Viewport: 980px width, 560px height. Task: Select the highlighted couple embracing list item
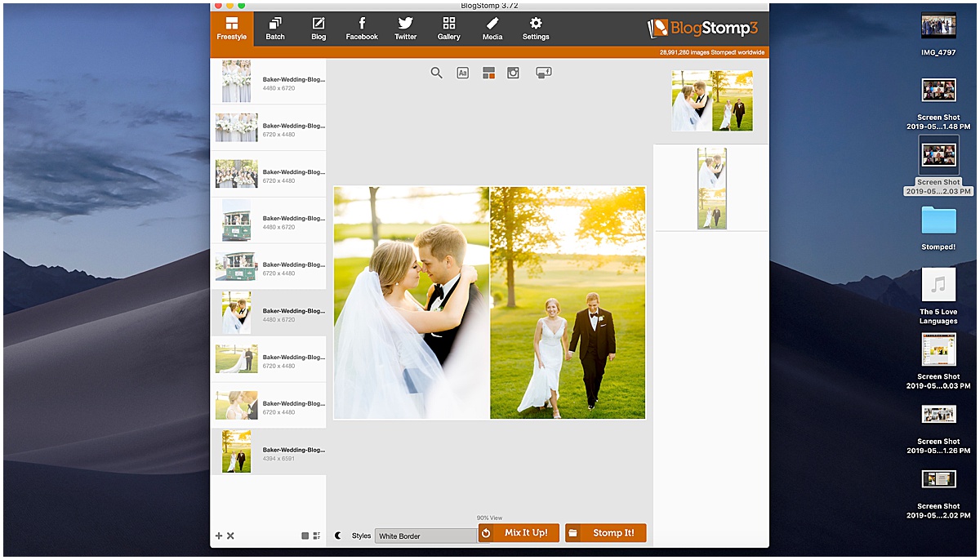(269, 313)
